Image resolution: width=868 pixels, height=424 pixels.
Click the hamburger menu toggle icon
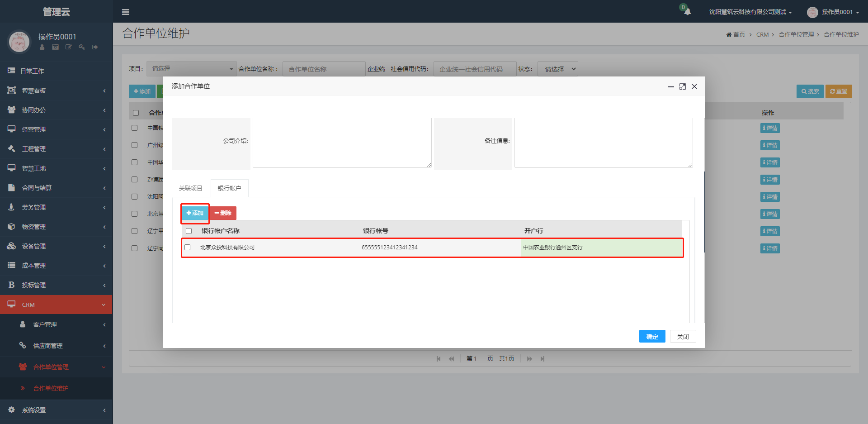pos(126,12)
